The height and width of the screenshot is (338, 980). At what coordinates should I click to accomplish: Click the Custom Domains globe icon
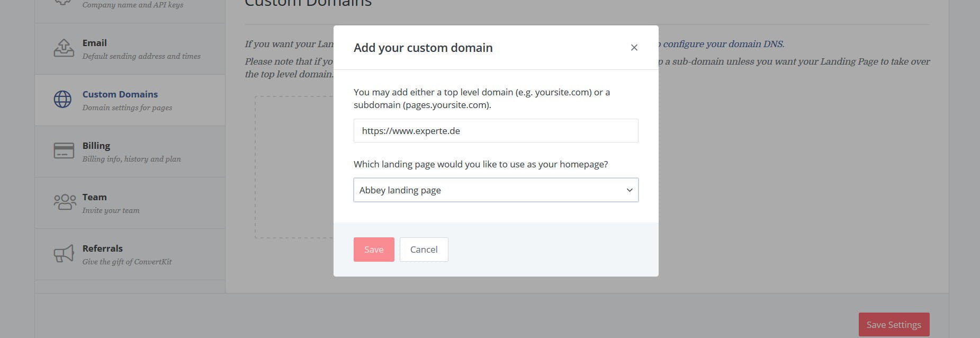tap(62, 99)
